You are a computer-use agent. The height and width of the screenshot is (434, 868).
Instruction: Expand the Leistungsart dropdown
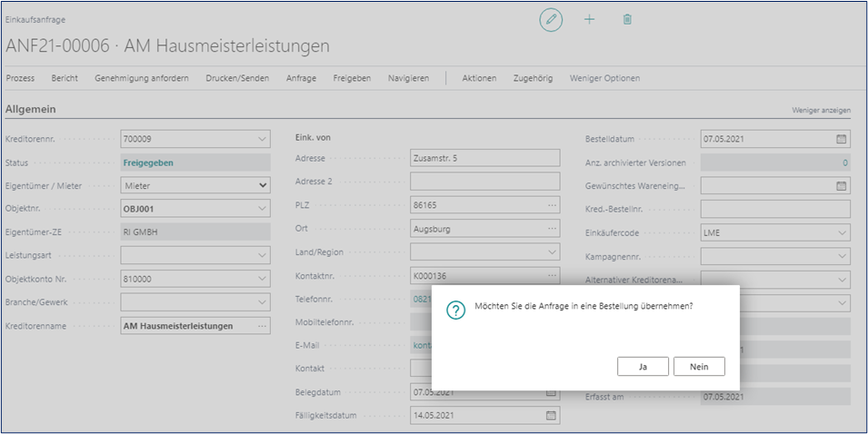pyautogui.click(x=262, y=256)
